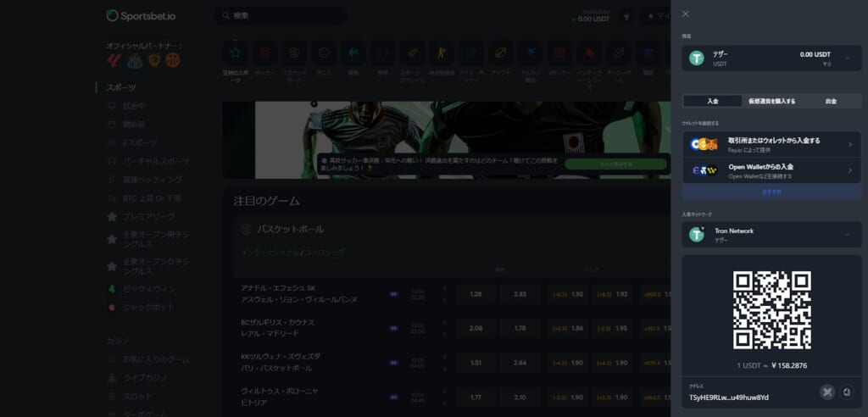Pick odds 2.64 in the KKツルヴェナ row
This screenshot has width=868, height=417.
coord(520,363)
